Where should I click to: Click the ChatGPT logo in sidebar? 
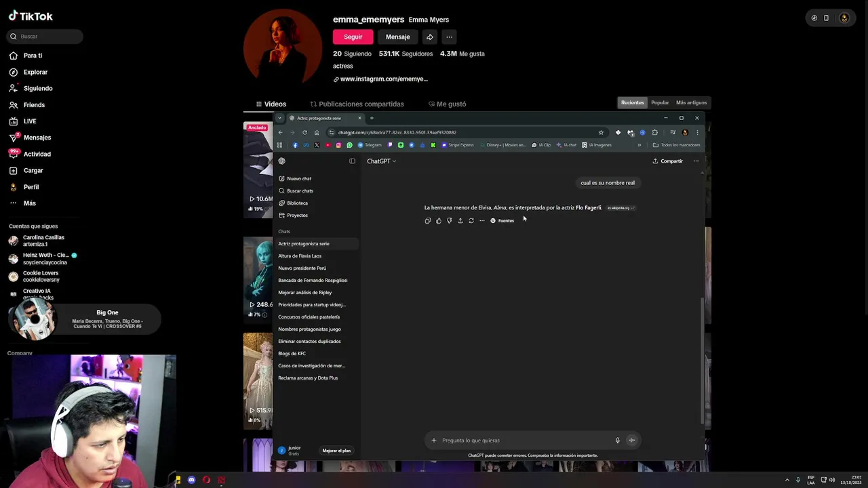click(x=282, y=161)
